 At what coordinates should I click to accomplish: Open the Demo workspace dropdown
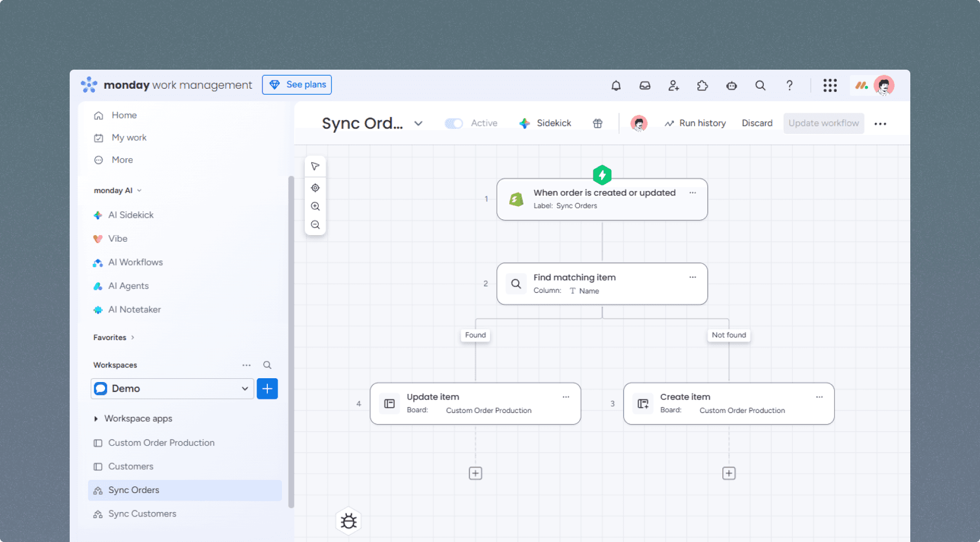pos(172,389)
